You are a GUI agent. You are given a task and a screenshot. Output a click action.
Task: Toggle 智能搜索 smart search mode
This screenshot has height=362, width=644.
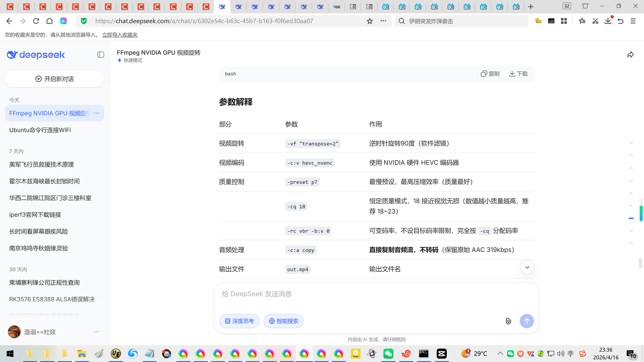pyautogui.click(x=283, y=321)
